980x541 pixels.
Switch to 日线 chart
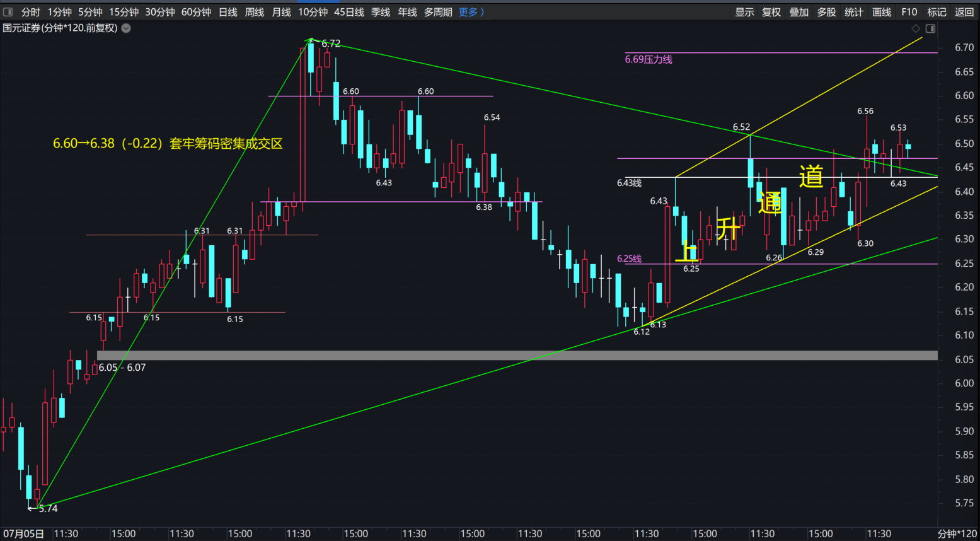tap(228, 12)
